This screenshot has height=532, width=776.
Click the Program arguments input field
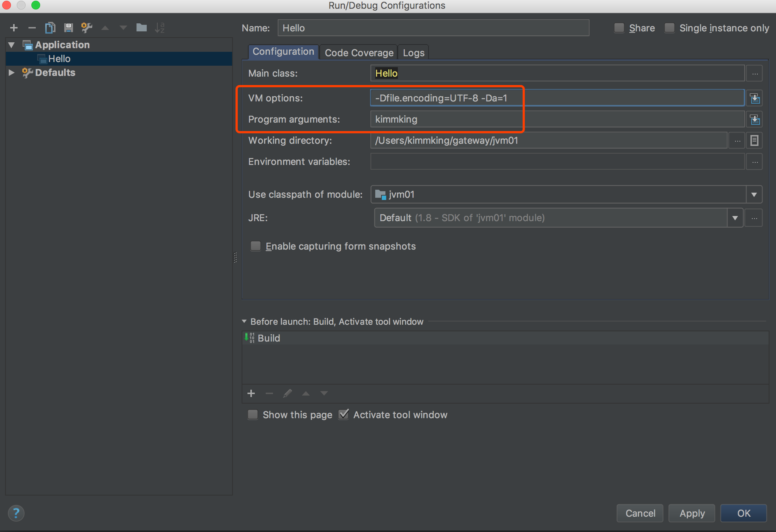coord(557,119)
